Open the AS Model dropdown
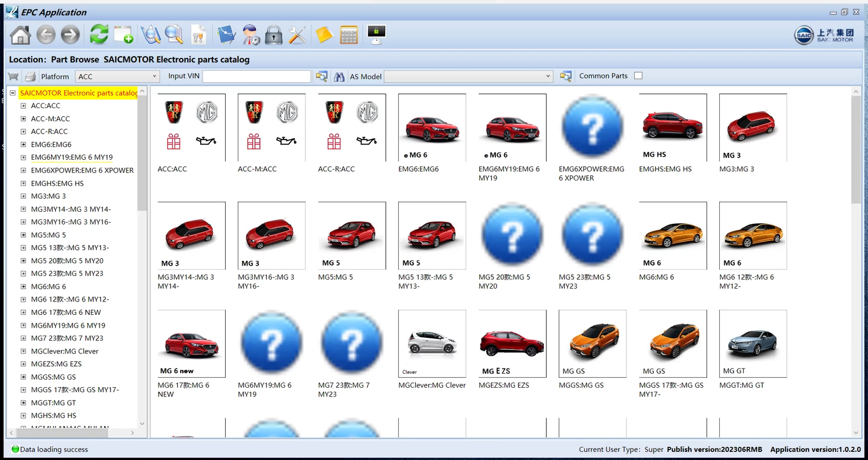This screenshot has width=868, height=460. [x=469, y=76]
